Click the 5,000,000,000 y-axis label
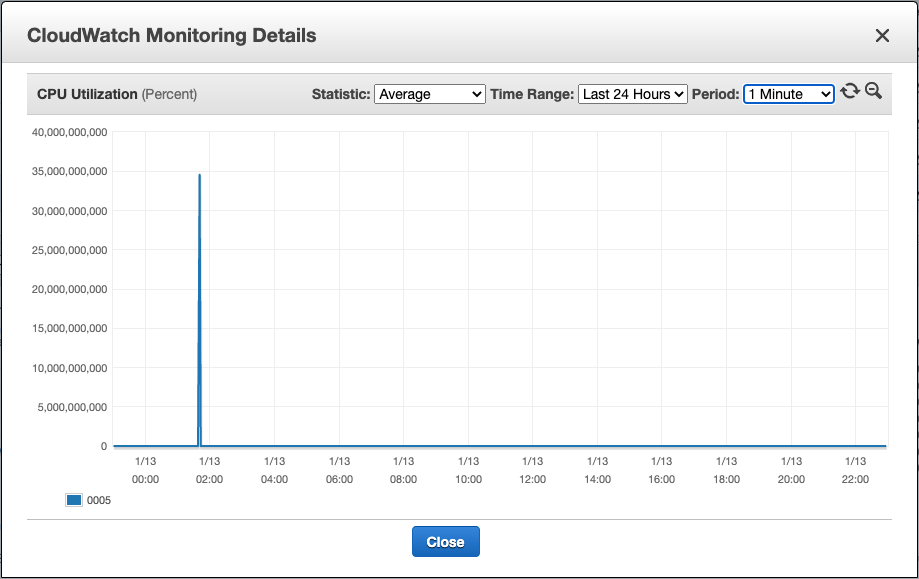The width and height of the screenshot is (919, 579). tap(73, 407)
